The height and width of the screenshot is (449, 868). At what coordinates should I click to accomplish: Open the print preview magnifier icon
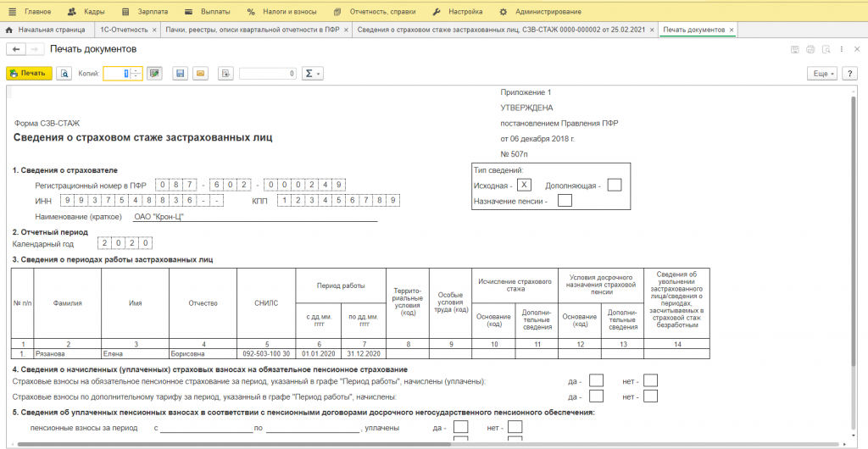pyautogui.click(x=64, y=74)
